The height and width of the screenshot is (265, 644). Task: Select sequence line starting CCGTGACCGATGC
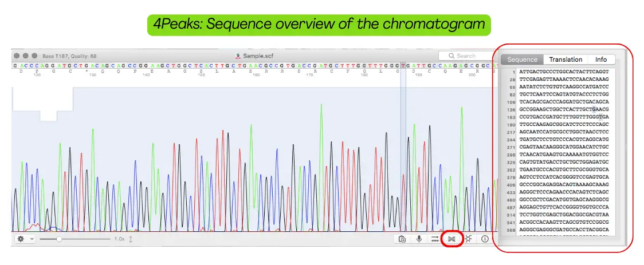coord(564,117)
